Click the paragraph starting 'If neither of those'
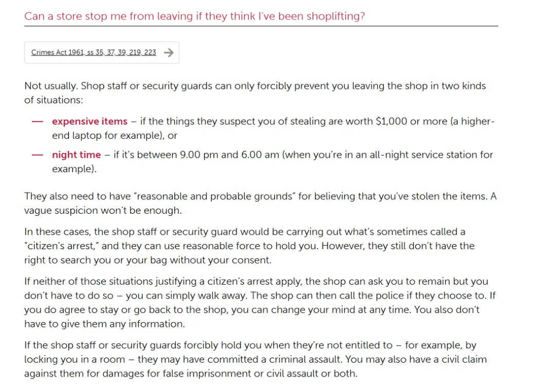The image size is (555, 392). 260,302
